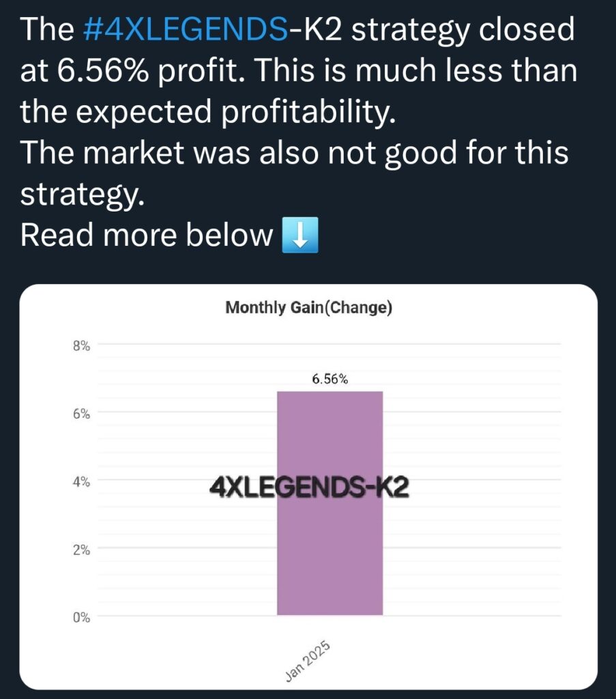Click the blue down-arrow emoji
This screenshot has width=616, height=699.
click(x=300, y=235)
